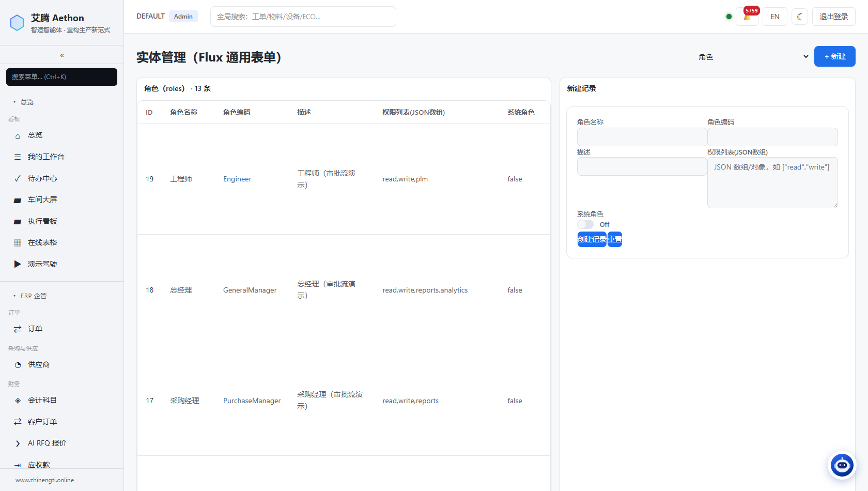
Task: Open the notification bell with 5759 badge
Action: pyautogui.click(x=747, y=17)
